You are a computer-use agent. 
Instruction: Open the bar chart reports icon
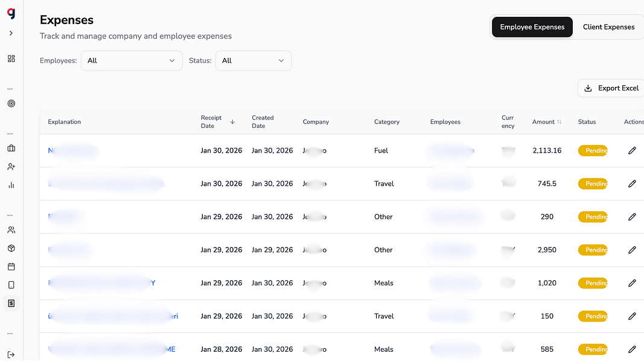click(11, 185)
